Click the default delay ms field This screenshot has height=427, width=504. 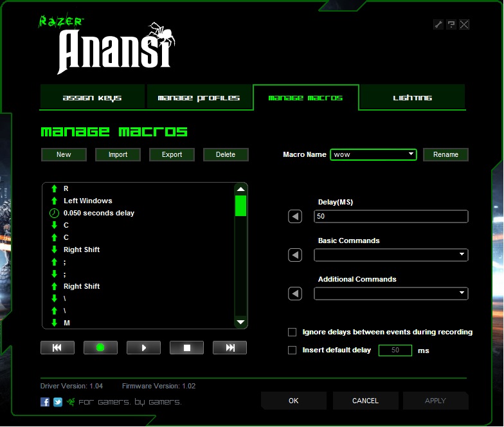[x=395, y=350]
